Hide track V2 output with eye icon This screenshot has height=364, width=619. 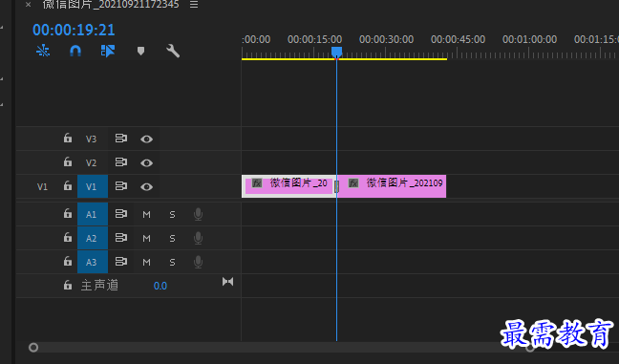[x=146, y=162]
